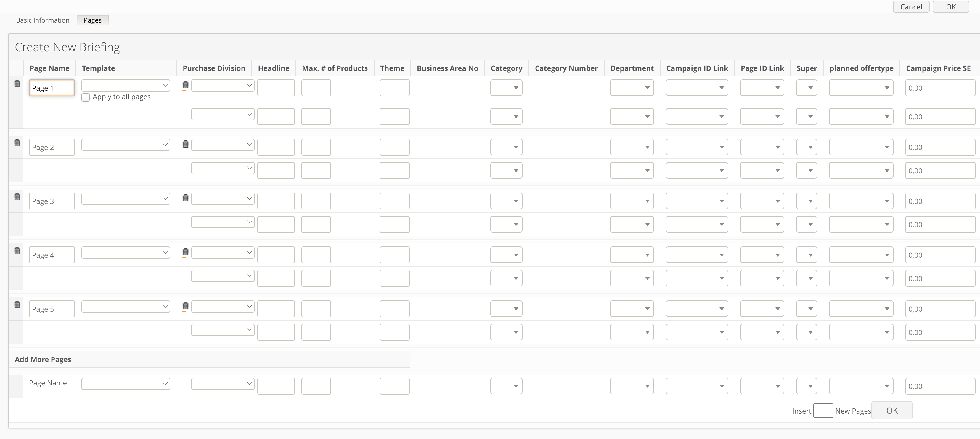Remove Page 2 purchase division row trash icon
Image resolution: width=980 pixels, height=439 pixels.
[186, 144]
